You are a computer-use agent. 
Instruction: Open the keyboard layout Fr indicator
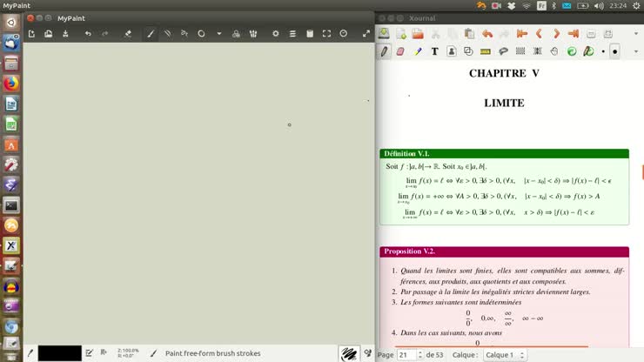541,5
